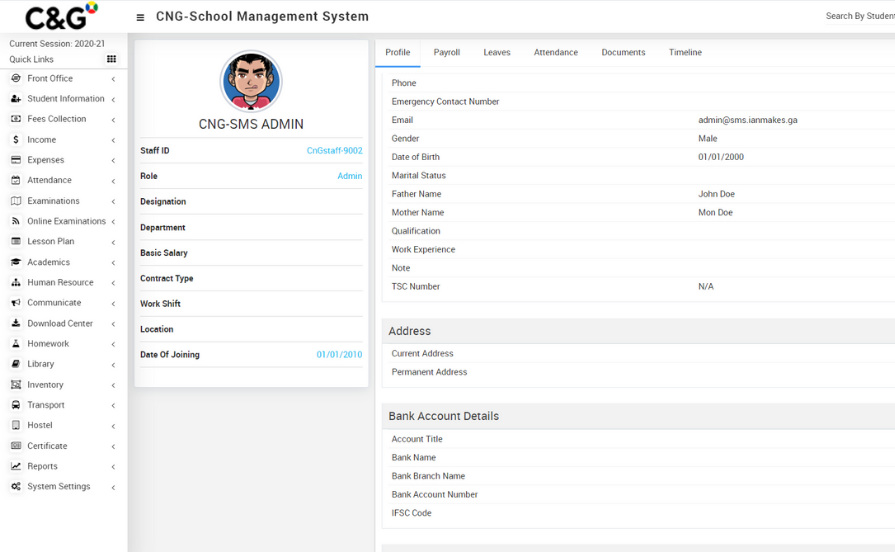This screenshot has width=895, height=552.
Task: Click the Front Office sidebar icon
Action: coord(16,78)
